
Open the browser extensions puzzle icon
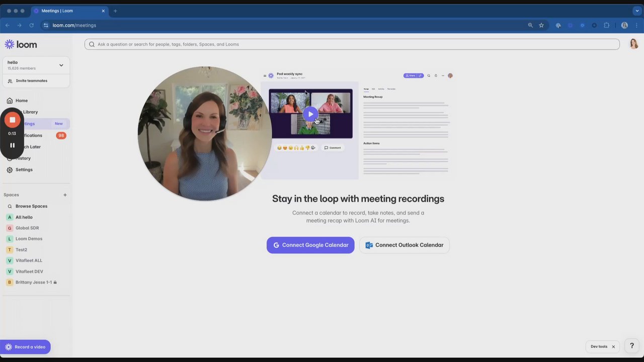606,25
